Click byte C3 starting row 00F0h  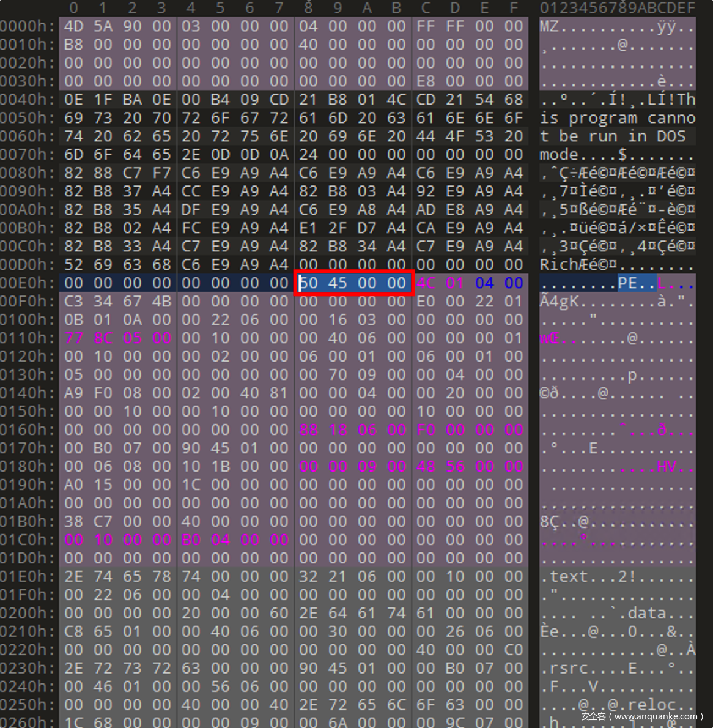[74, 302]
